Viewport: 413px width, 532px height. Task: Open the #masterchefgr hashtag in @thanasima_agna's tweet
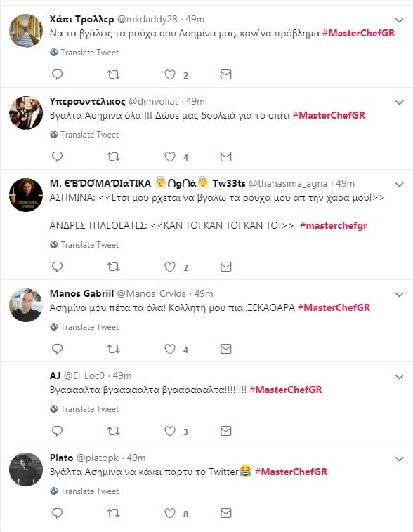click(334, 225)
